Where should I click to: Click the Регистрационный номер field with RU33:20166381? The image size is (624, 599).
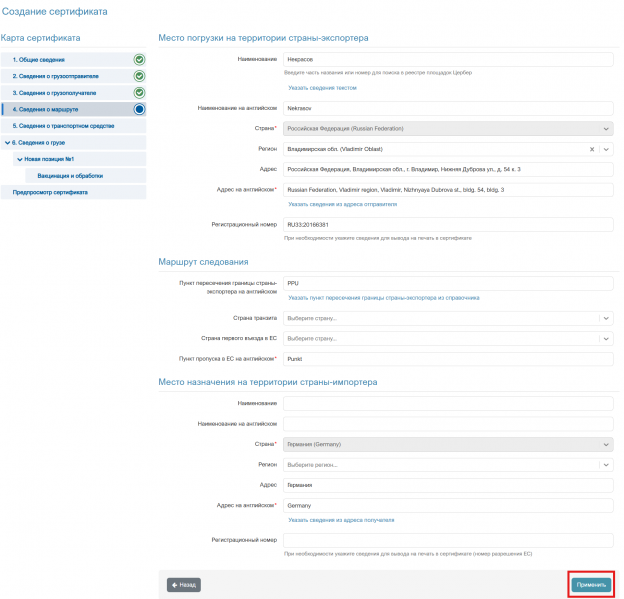[448, 224]
